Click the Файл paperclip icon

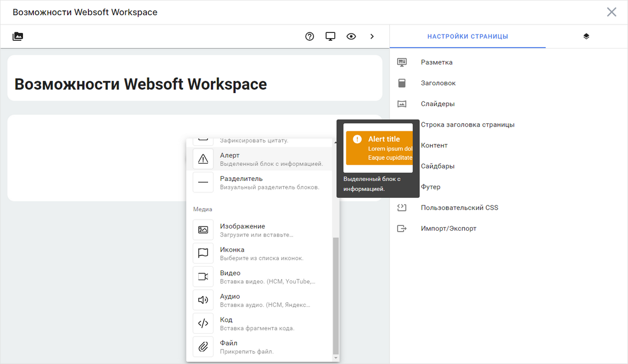pos(203,347)
